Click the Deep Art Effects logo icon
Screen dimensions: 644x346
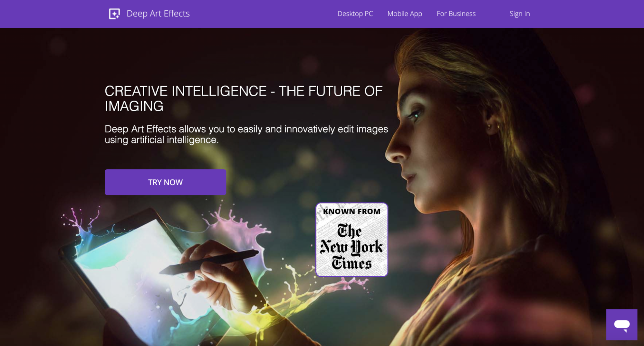click(114, 14)
